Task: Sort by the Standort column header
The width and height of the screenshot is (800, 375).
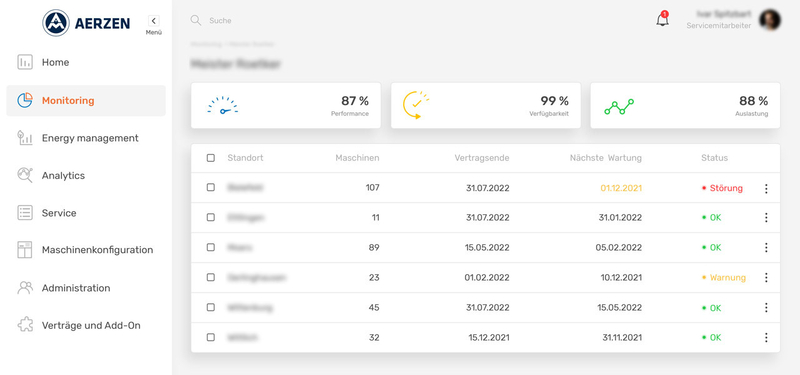Action: pos(245,158)
